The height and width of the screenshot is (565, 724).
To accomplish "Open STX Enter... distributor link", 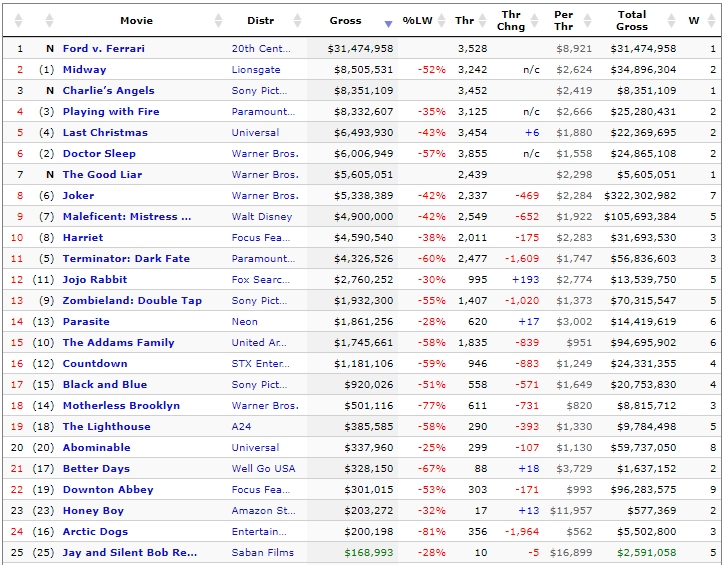I will pos(260,364).
